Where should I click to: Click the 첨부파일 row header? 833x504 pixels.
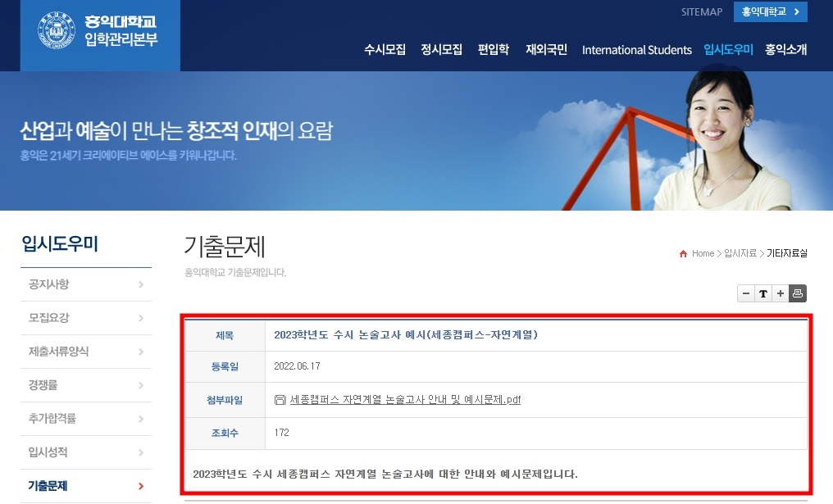tap(225, 400)
